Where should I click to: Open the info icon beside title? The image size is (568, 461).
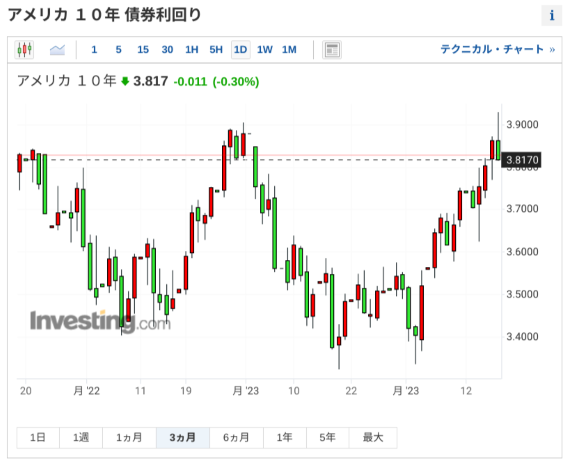pyautogui.click(x=551, y=16)
